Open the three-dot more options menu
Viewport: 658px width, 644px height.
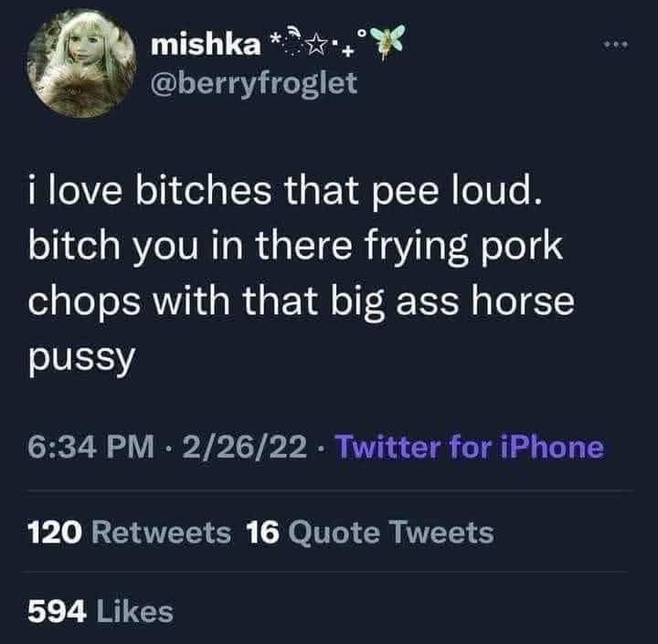coord(616,44)
